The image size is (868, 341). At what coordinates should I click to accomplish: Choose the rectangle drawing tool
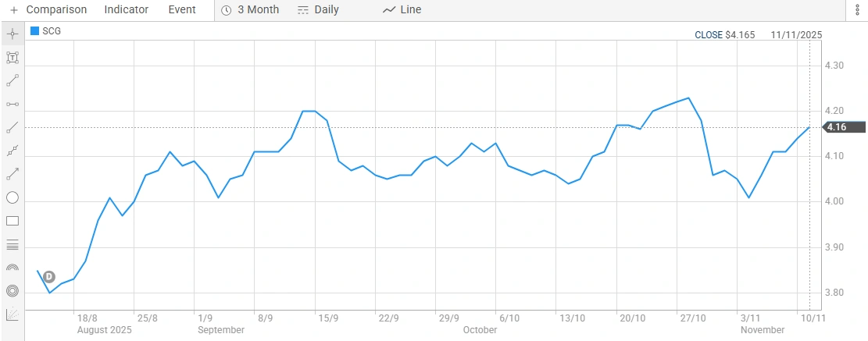point(13,221)
